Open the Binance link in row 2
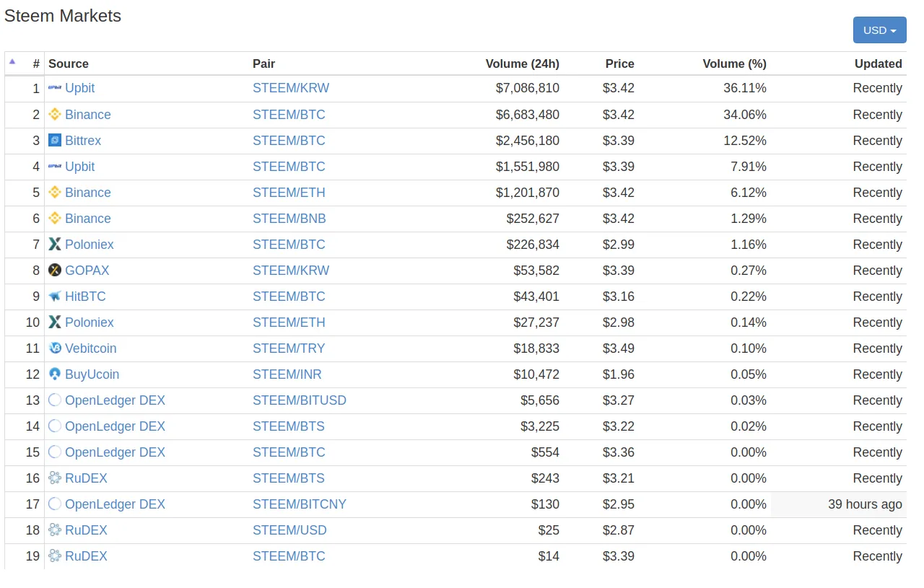Viewport: 924px width, 588px height. pos(88,114)
